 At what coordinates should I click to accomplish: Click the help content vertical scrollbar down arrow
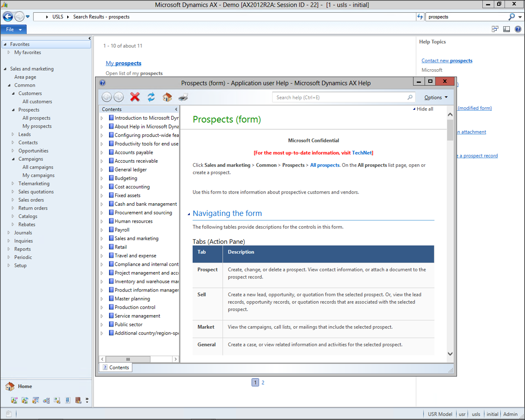(x=450, y=354)
